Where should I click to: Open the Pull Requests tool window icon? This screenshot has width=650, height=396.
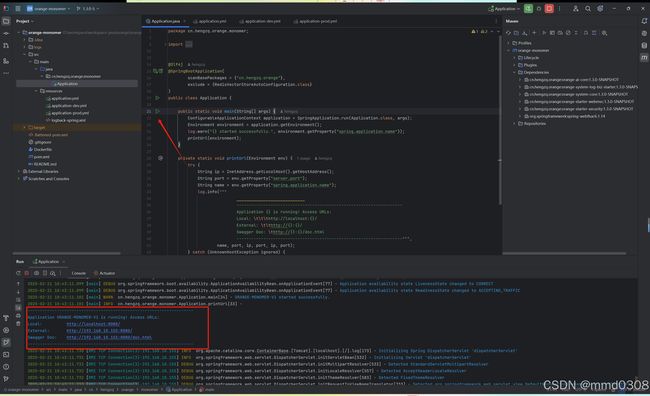pos(6,46)
